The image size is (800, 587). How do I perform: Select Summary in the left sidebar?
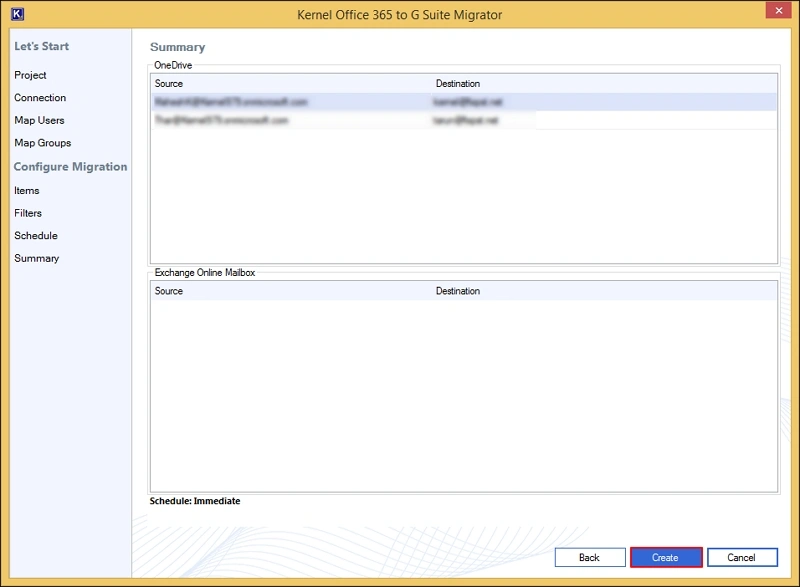pyautogui.click(x=36, y=258)
